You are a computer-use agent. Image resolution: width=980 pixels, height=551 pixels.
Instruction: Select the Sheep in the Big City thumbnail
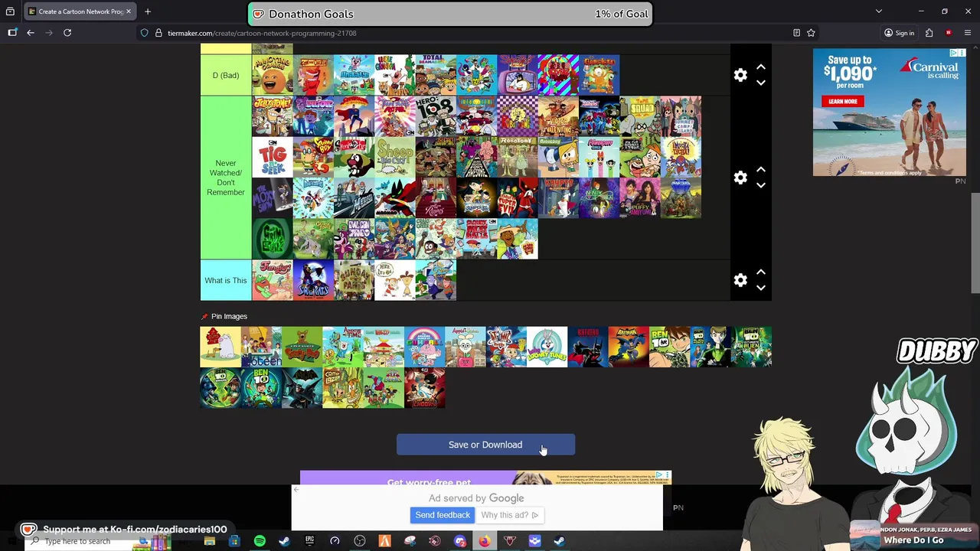pyautogui.click(x=395, y=157)
